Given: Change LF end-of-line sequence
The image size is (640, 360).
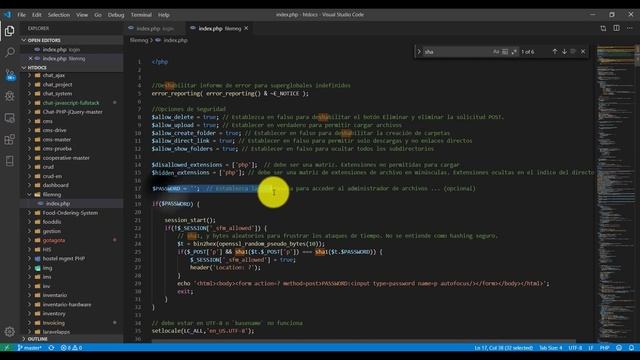Looking at the screenshot, I should click(x=591, y=348).
